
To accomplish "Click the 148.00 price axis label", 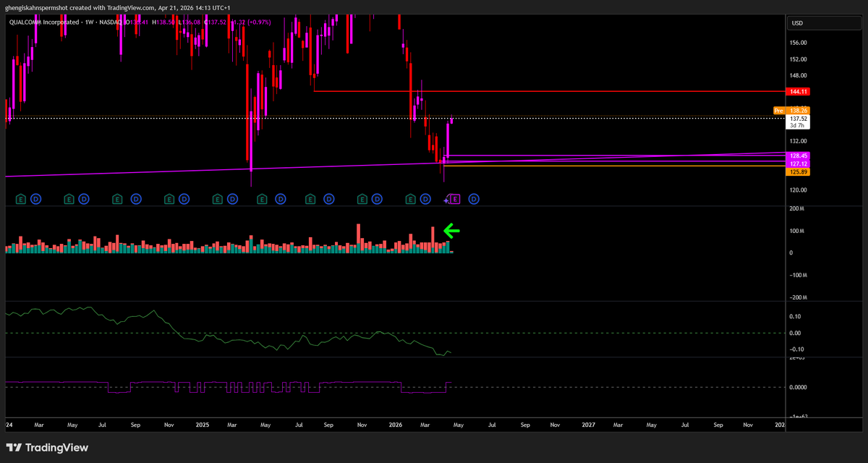I will click(799, 75).
